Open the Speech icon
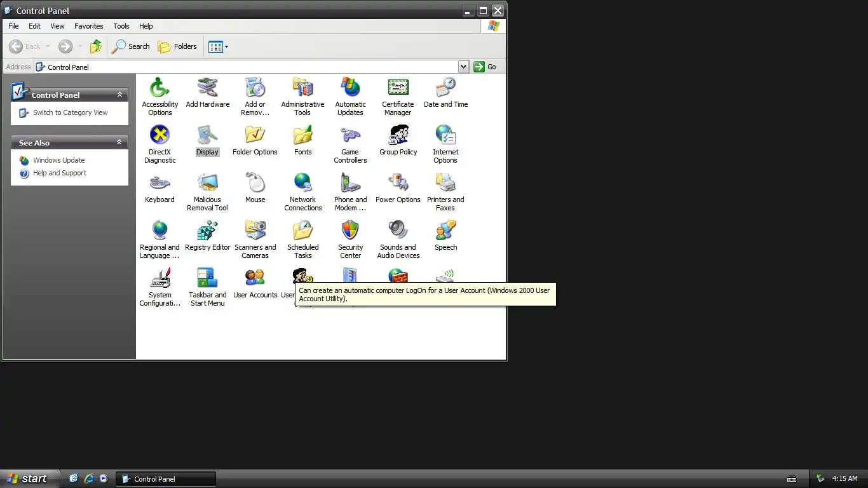Screen dimensions: 868x488 pos(445,230)
